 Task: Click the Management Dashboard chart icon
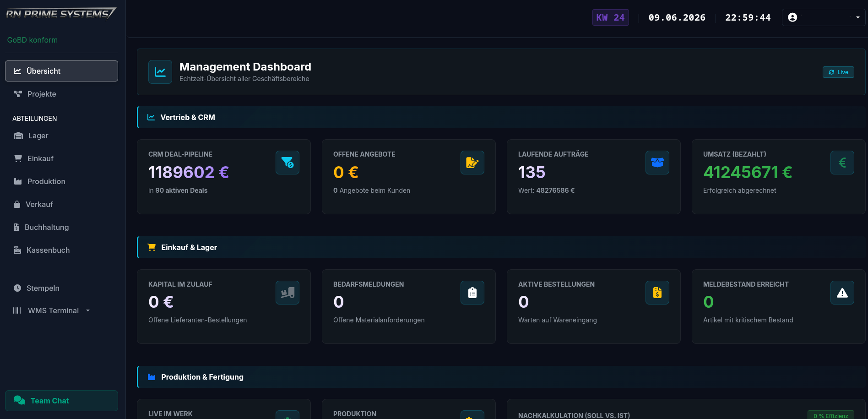[x=160, y=72]
